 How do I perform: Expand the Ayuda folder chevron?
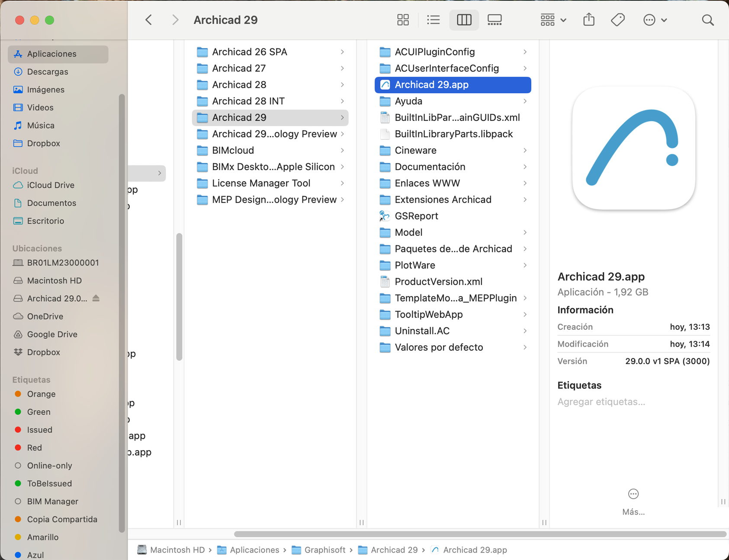tap(525, 101)
